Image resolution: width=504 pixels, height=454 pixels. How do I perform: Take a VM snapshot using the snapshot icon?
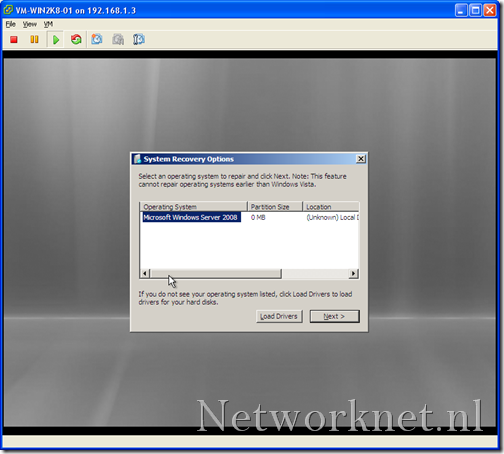pyautogui.click(x=97, y=40)
